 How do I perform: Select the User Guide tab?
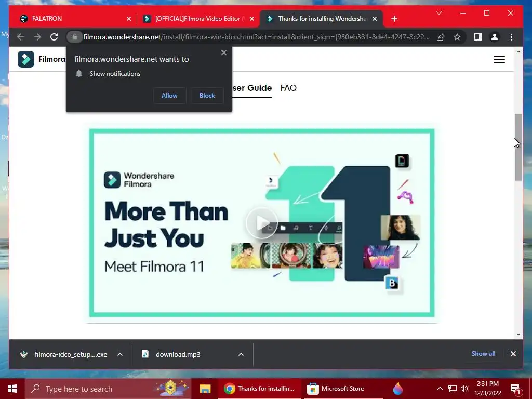(x=252, y=88)
